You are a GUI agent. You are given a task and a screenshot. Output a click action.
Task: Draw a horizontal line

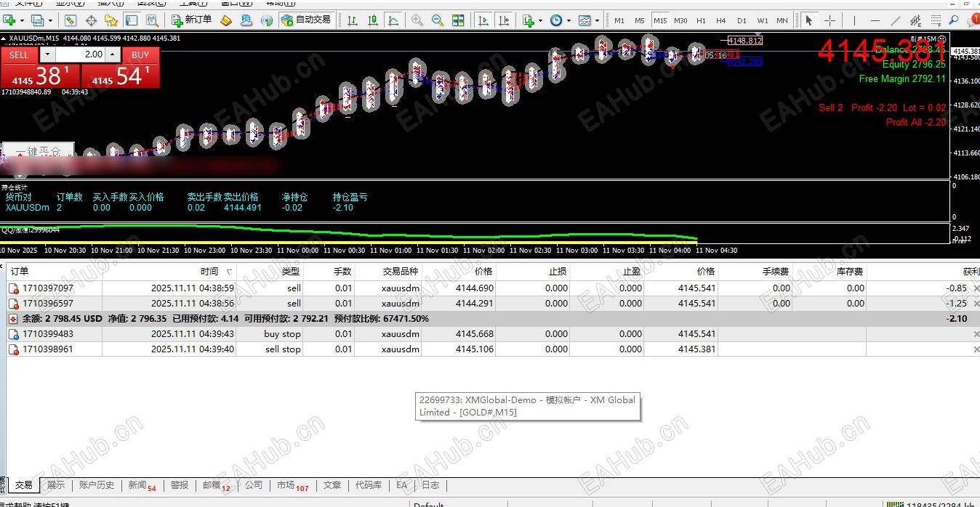click(875, 20)
